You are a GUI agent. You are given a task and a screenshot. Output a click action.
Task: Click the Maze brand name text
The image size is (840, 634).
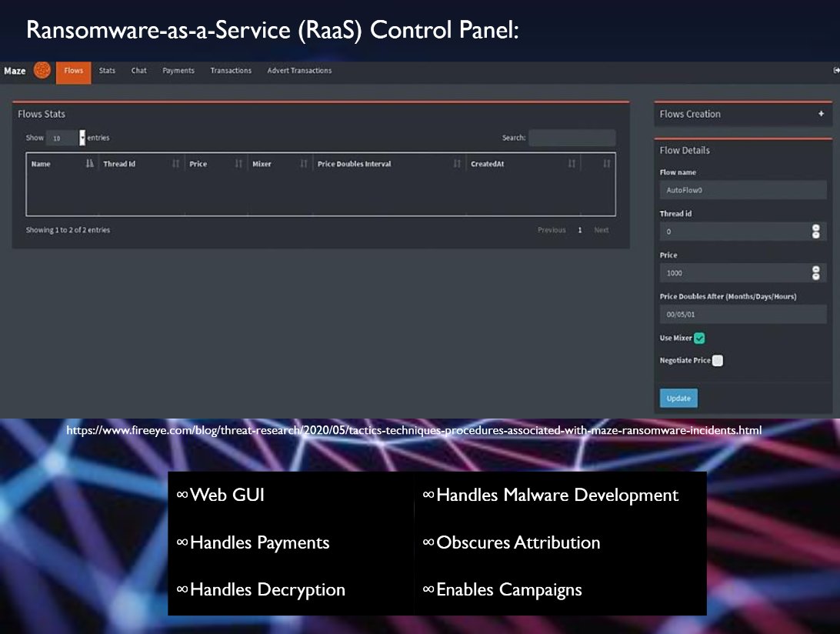tap(15, 71)
